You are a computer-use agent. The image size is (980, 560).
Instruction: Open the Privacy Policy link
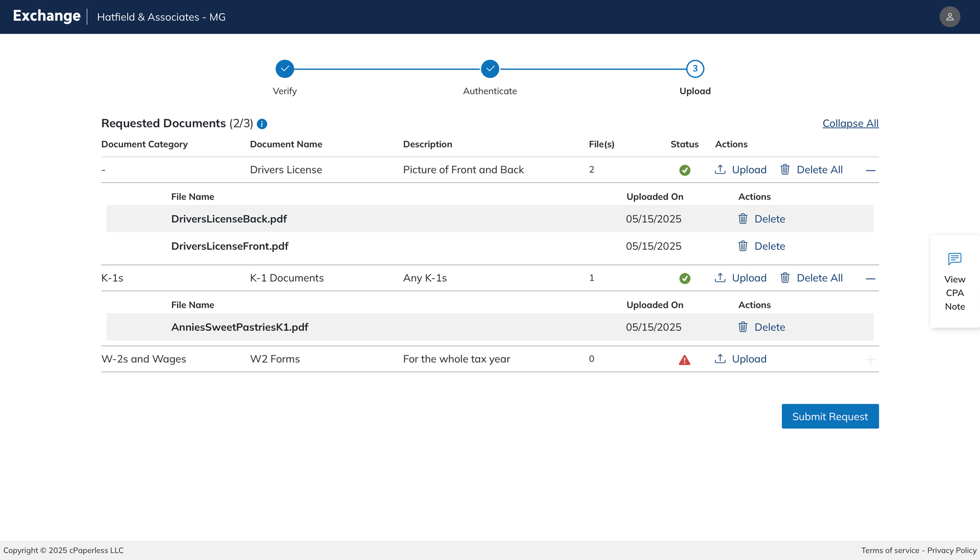pyautogui.click(x=951, y=550)
